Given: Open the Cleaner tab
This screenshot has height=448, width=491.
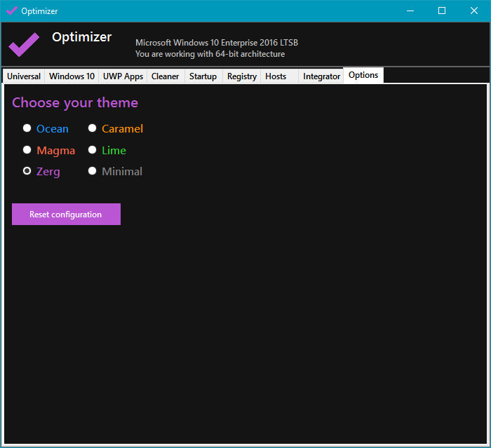Looking at the screenshot, I should [x=166, y=76].
